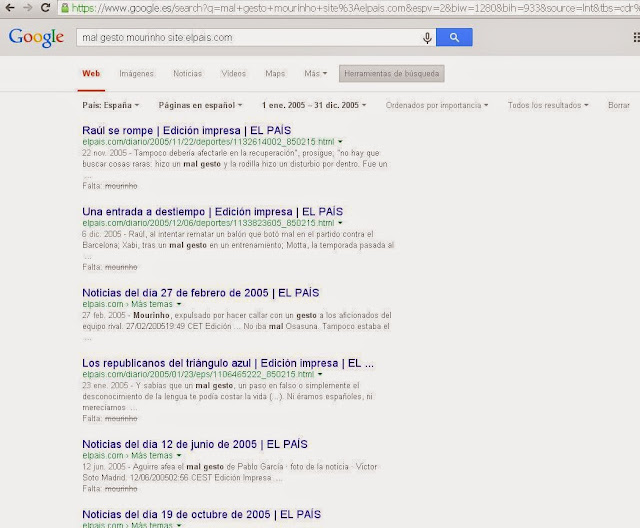Expand arrow under 27 de febrero result

(179, 304)
